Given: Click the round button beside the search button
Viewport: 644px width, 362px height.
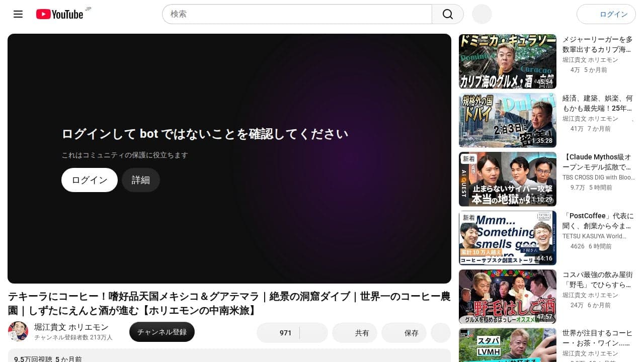Looking at the screenshot, I should click(481, 14).
